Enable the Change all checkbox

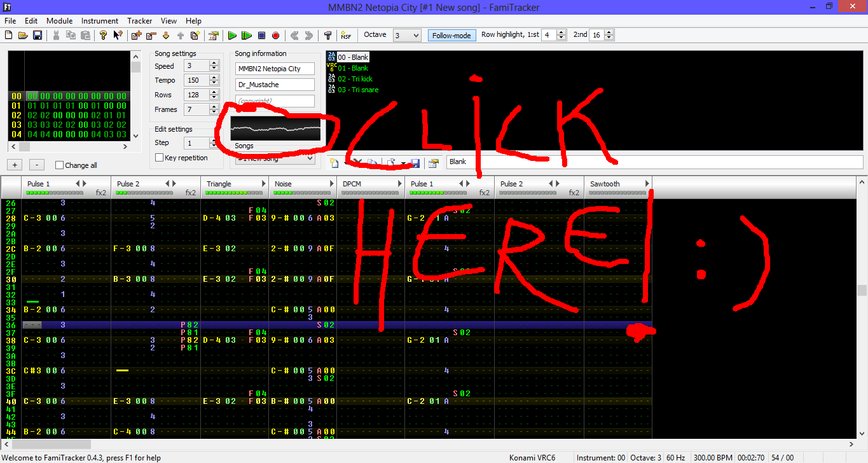point(60,165)
